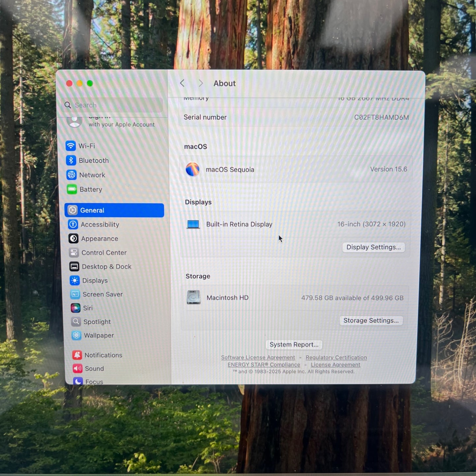Click the Version 15.6 text

[389, 169]
